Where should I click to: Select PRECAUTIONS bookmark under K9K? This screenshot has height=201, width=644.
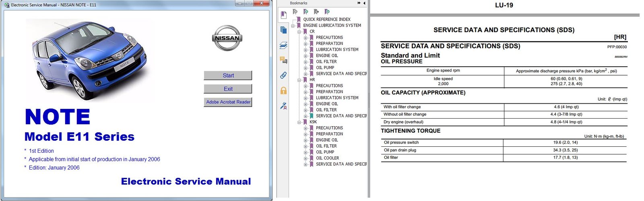329,128
